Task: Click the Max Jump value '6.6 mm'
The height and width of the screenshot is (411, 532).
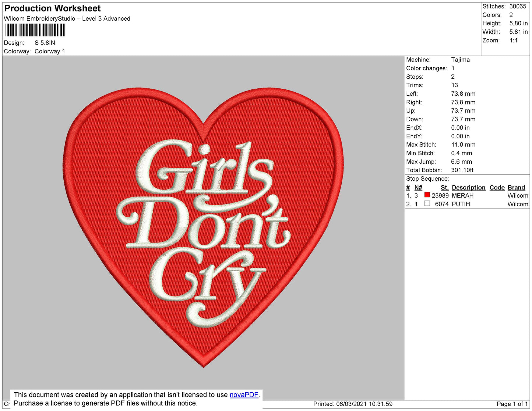Action: 461,162
